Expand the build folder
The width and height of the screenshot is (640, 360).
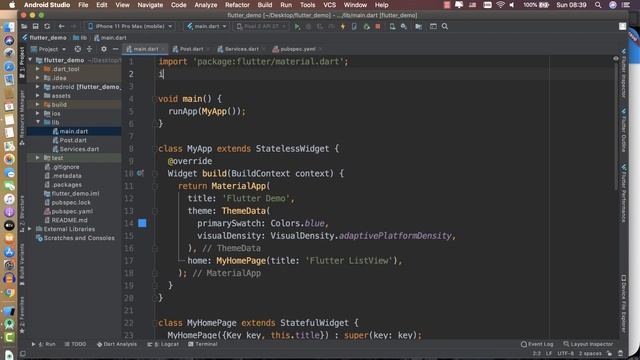(38, 104)
